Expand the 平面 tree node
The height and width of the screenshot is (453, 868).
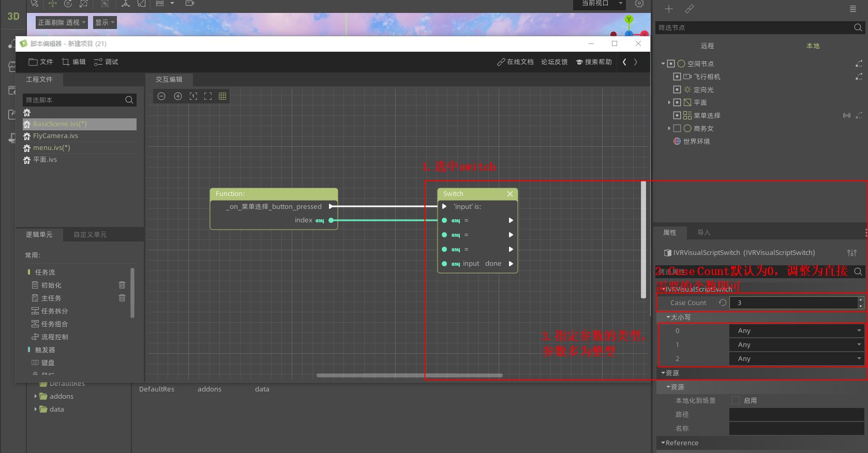[669, 102]
